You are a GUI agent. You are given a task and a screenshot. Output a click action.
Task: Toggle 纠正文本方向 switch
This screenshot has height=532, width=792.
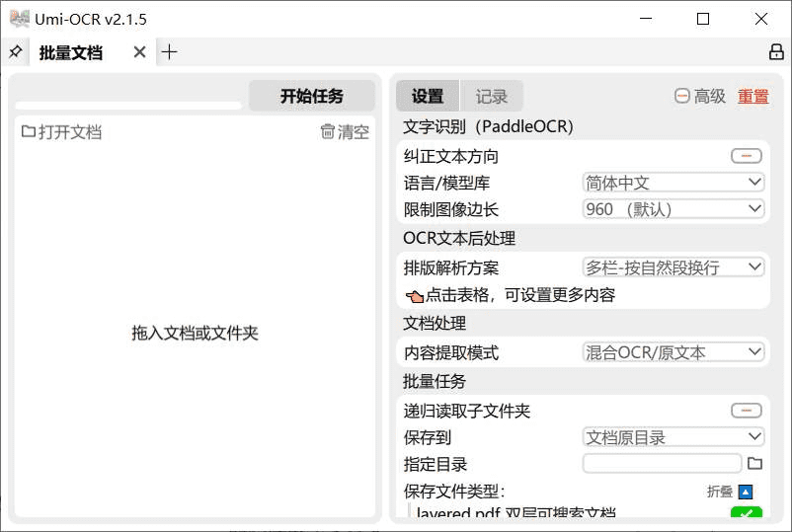pos(746,156)
